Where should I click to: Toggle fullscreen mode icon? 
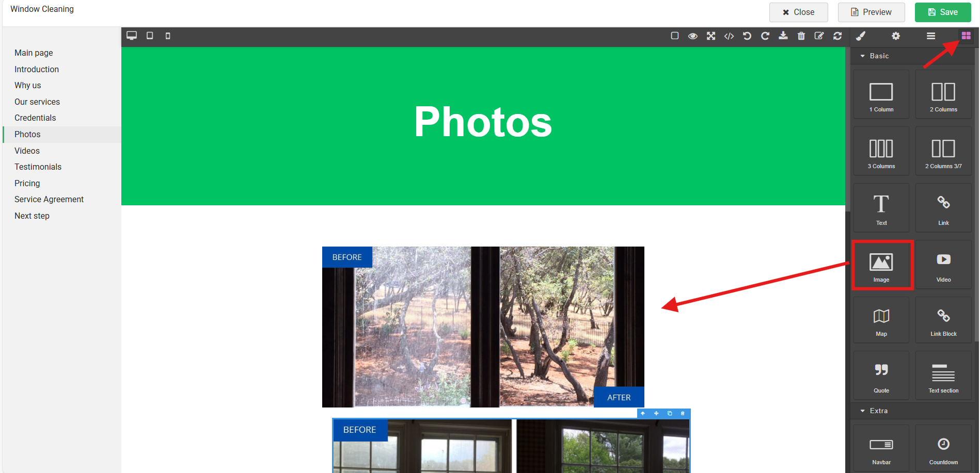711,36
